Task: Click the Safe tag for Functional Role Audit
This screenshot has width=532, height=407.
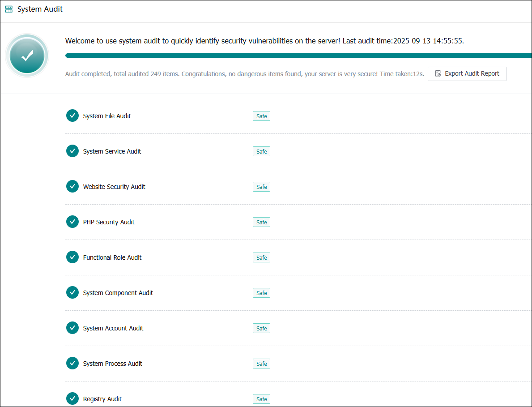Action: (x=261, y=258)
